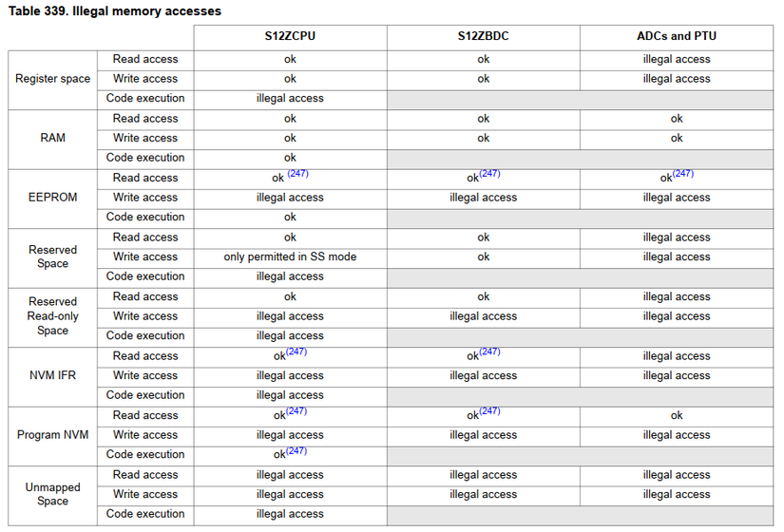Click the Table 339 title text

[115, 11]
